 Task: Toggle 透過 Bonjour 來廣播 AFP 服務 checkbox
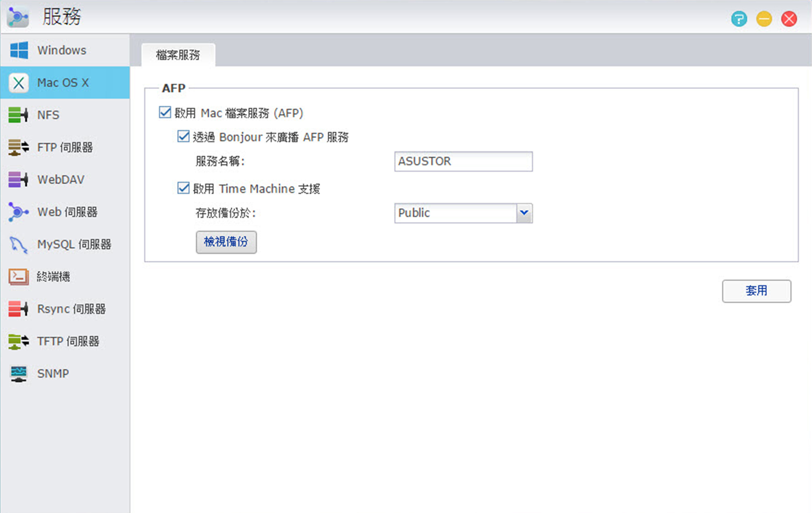(x=184, y=137)
